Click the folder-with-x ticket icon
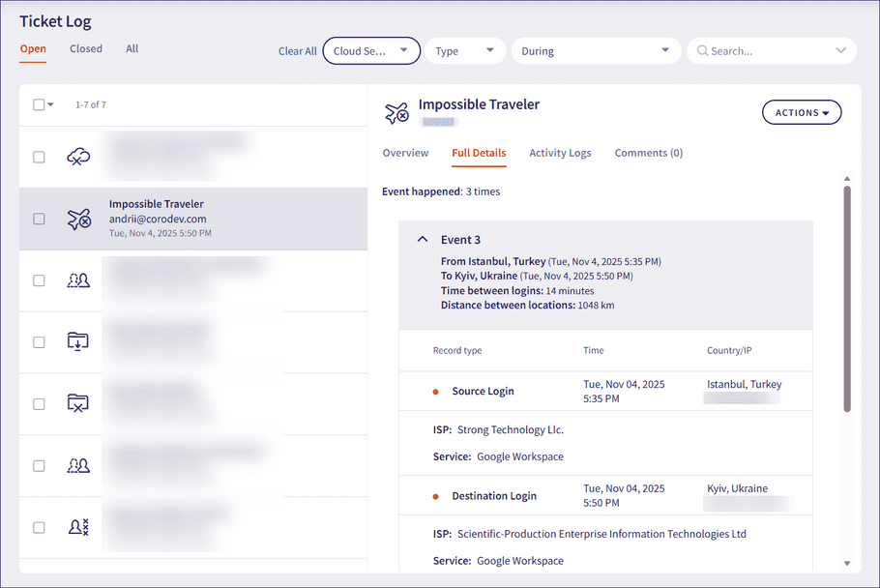 [x=78, y=404]
